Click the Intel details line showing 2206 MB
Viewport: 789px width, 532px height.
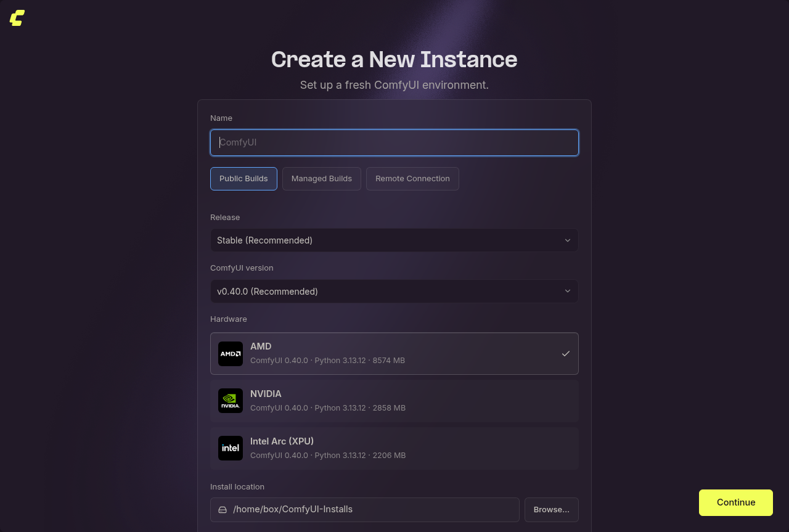click(x=328, y=456)
